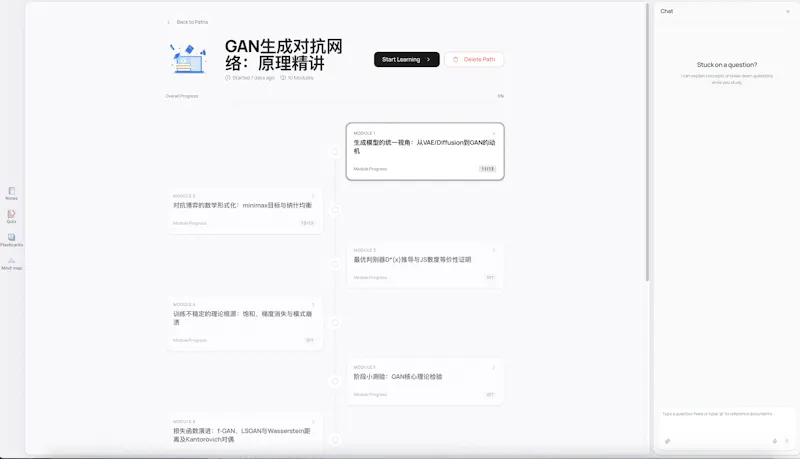800x459 pixels.
Task: Click Module 1 progress count badge
Action: pyautogui.click(x=487, y=169)
